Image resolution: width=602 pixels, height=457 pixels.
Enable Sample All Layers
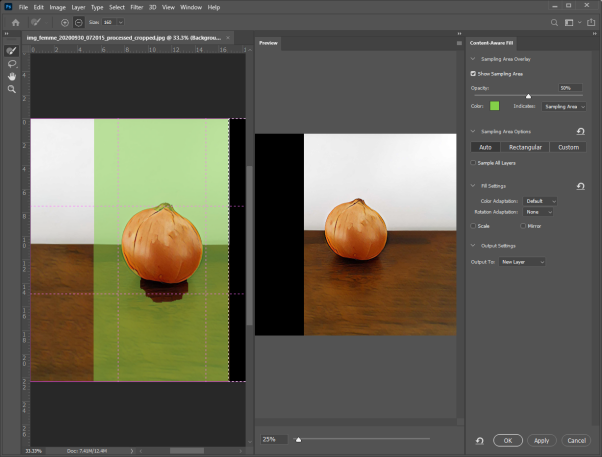(x=473, y=163)
